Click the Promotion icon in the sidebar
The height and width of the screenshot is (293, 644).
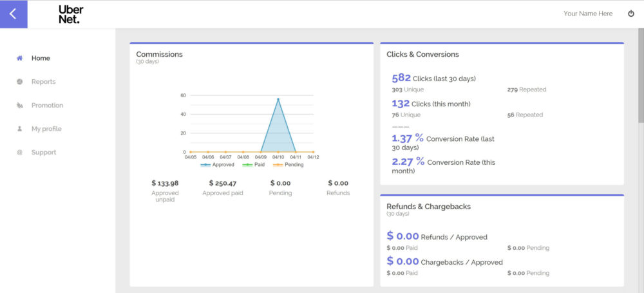(19, 106)
